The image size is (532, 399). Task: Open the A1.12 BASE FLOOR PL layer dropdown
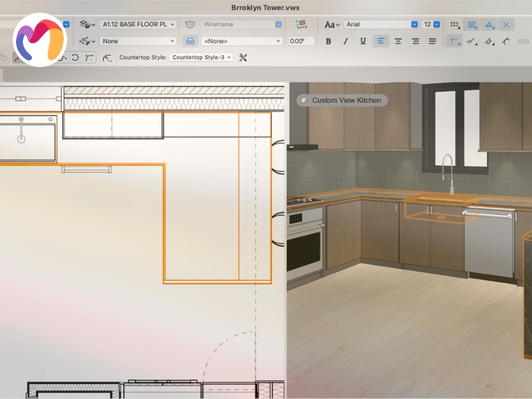138,25
